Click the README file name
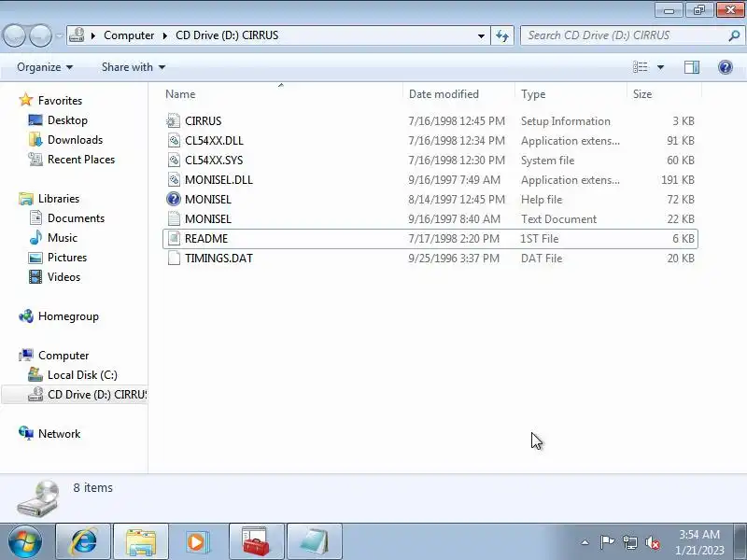 pos(206,239)
